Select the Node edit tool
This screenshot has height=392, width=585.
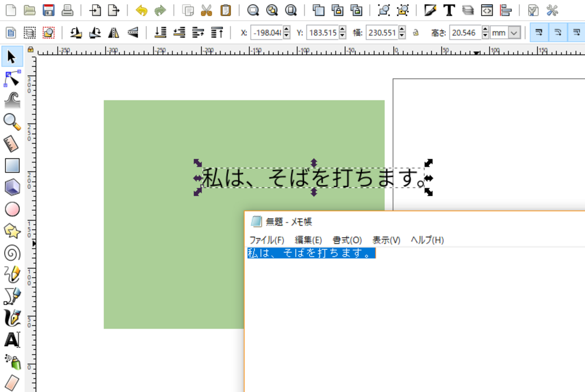click(12, 79)
